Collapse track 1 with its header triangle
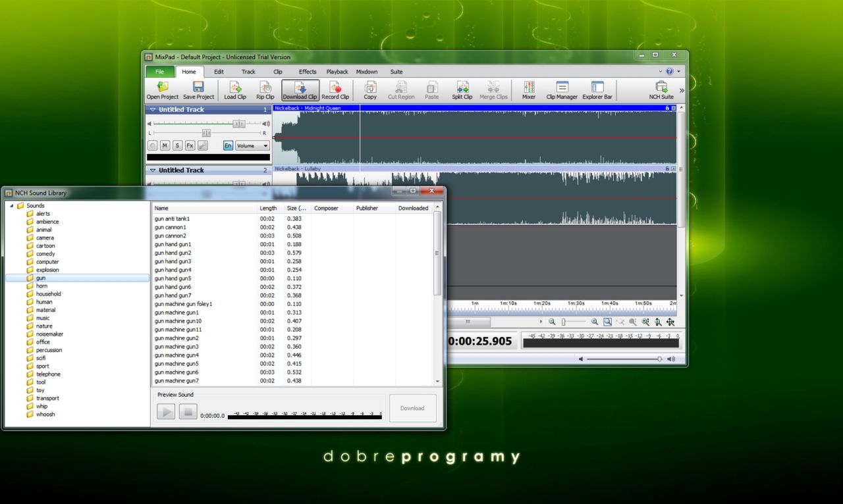 tap(153, 110)
